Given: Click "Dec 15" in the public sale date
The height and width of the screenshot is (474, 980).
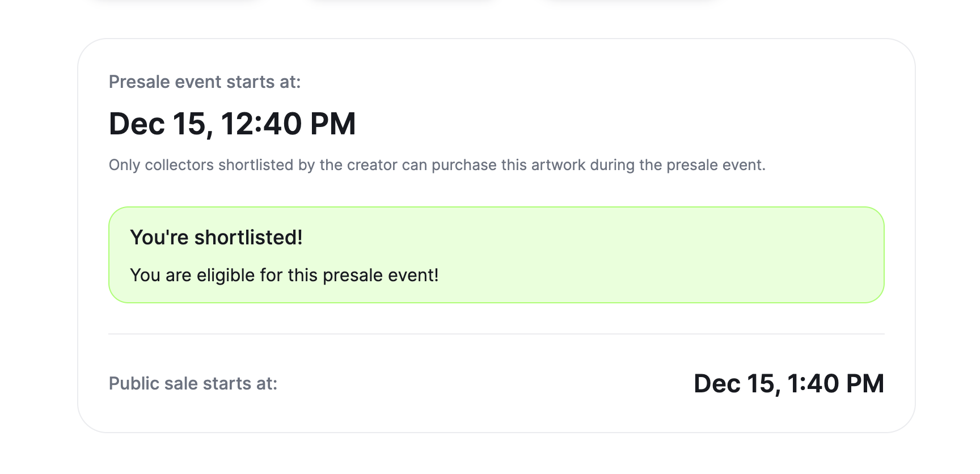Looking at the screenshot, I should [x=735, y=384].
